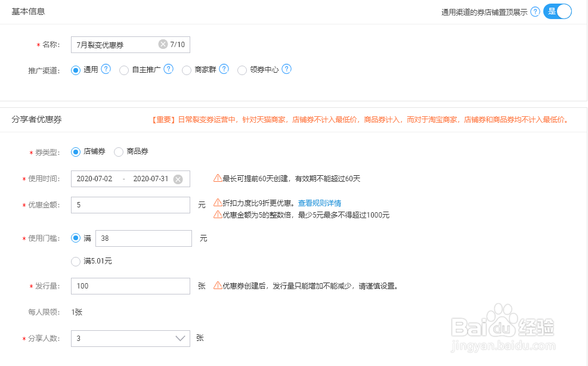View help icon next to 领券中心
The height and width of the screenshot is (366, 588).
tap(287, 70)
